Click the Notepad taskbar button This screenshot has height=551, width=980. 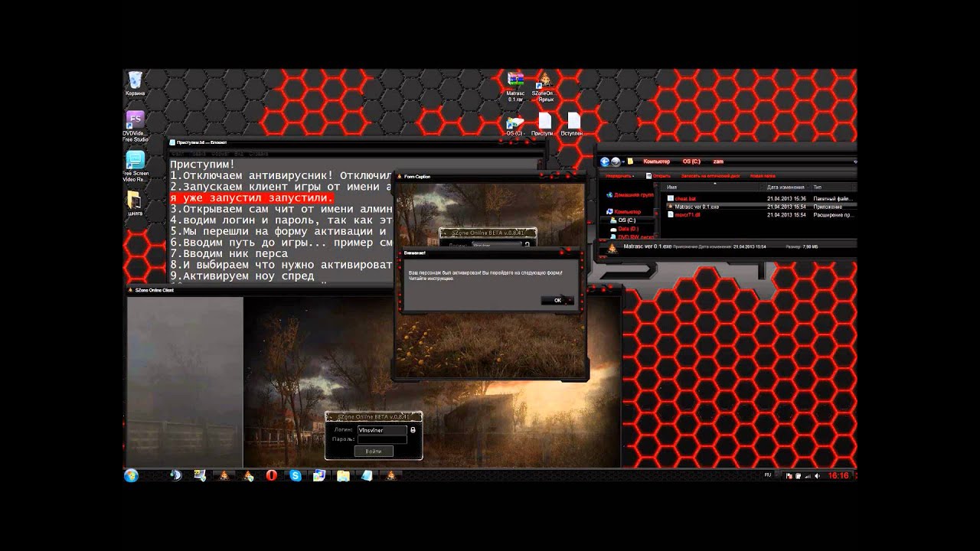pos(367,475)
